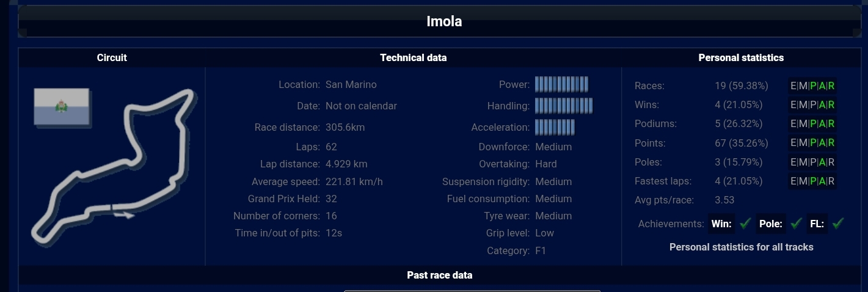Click the Handling rating bar
Screen dimensions: 868x292
click(564, 106)
